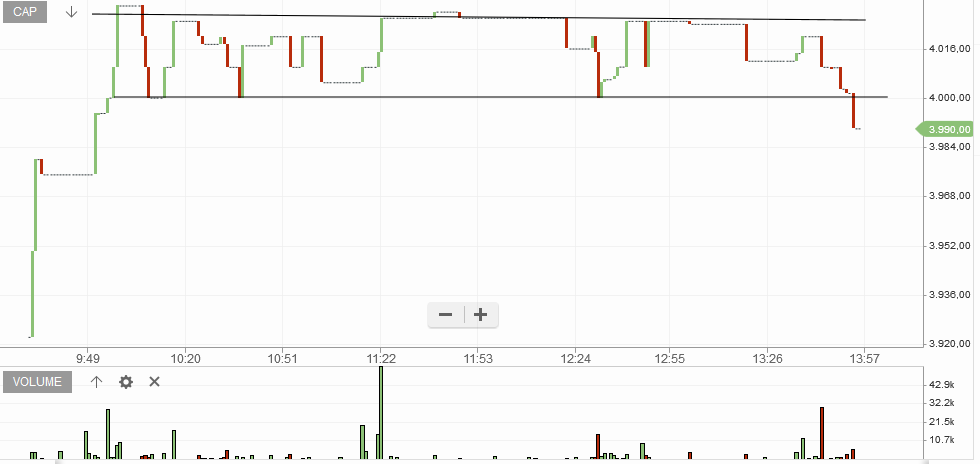
Task: Select the upper sloping trend line
Action: coord(479,17)
